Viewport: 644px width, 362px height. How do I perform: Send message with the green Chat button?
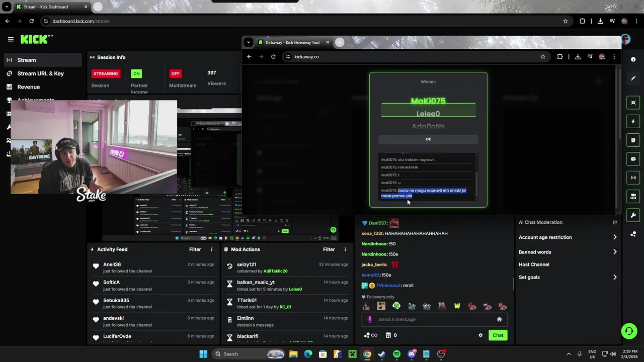pos(498,335)
